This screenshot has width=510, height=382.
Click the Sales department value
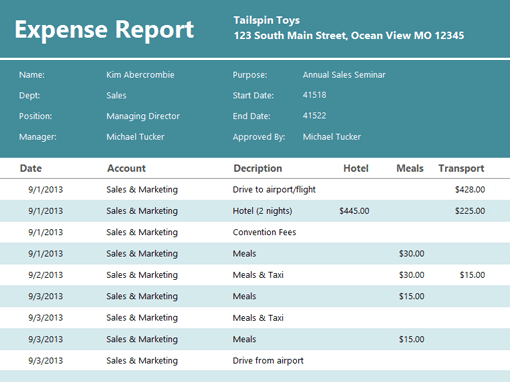click(x=116, y=95)
